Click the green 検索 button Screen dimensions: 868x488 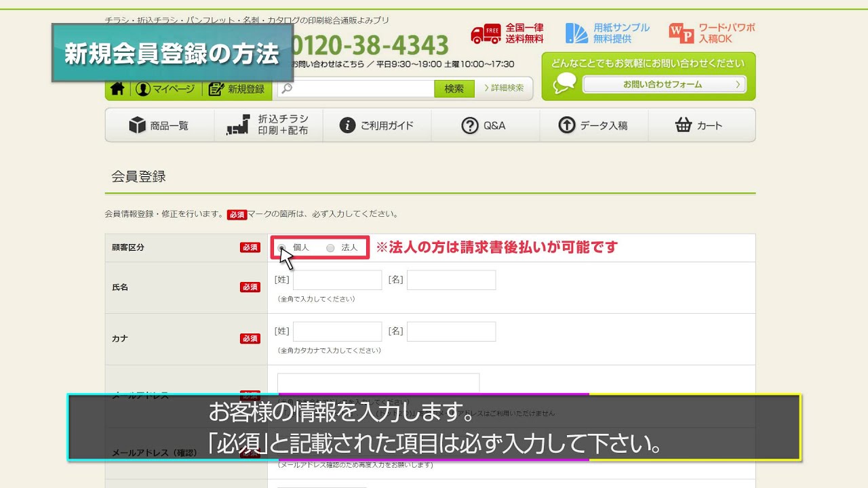(x=454, y=88)
